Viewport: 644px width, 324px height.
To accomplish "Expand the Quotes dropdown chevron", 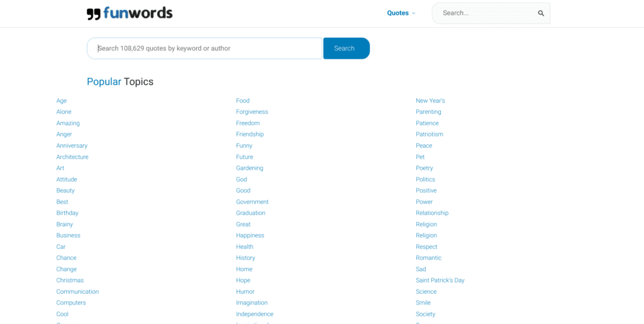I will point(414,13).
